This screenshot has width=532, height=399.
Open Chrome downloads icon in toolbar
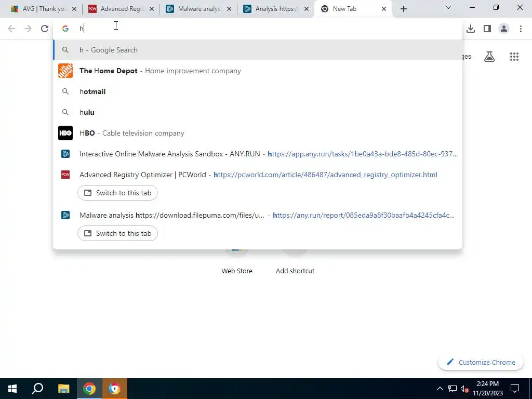[x=470, y=29]
